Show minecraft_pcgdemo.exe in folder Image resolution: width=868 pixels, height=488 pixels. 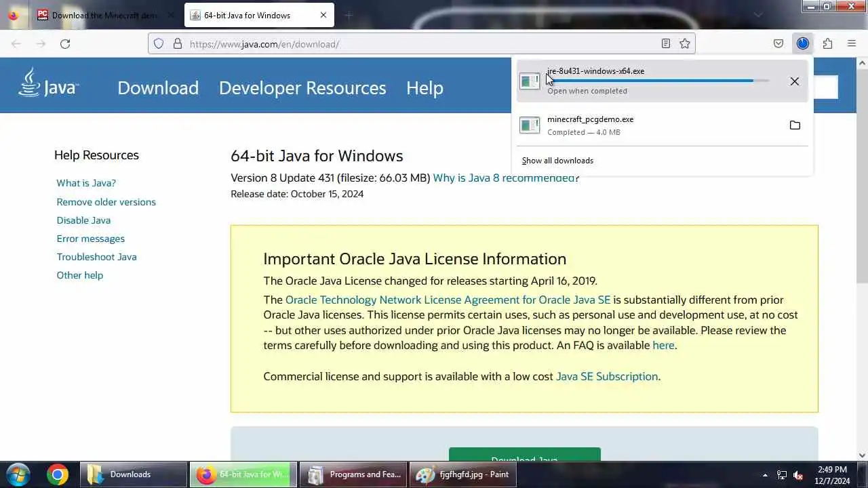point(795,125)
